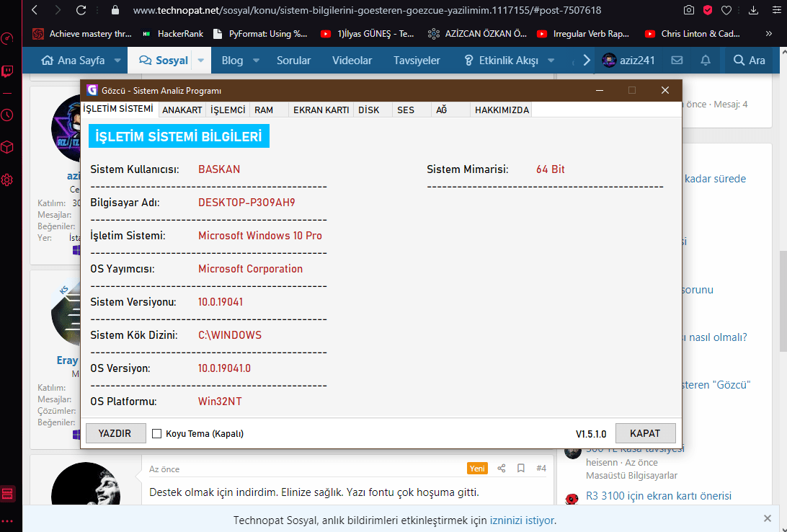
Task: Click the share icon on post #4
Action: [x=502, y=469]
